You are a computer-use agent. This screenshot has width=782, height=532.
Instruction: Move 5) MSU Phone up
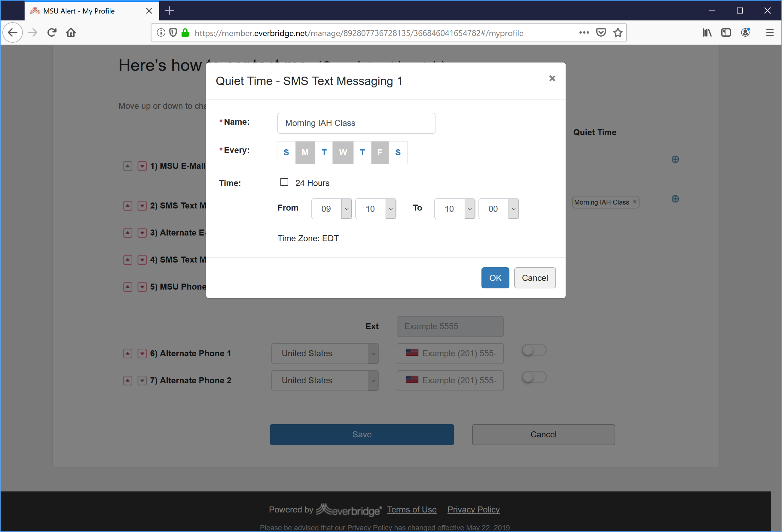(x=127, y=287)
